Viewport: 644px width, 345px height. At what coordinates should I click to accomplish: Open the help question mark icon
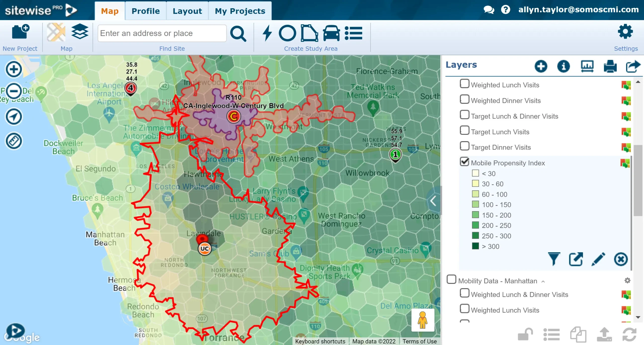tap(505, 10)
